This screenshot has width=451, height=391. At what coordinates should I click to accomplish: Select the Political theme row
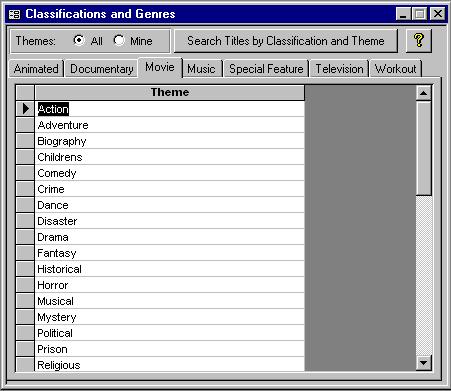pos(170,333)
